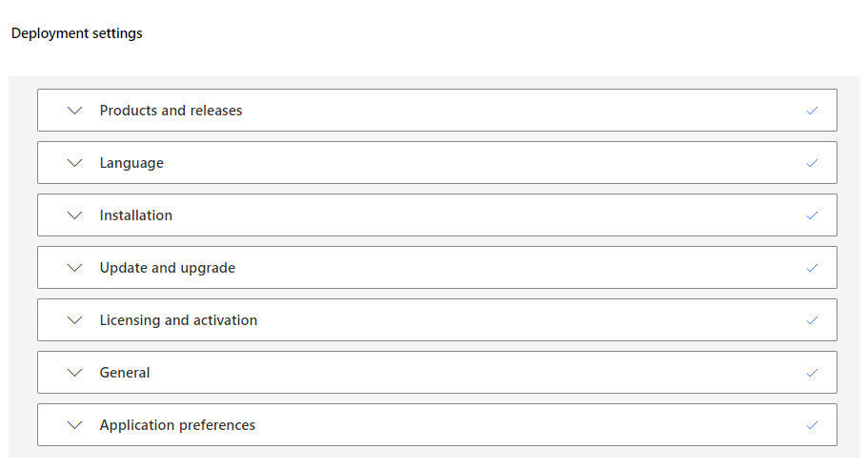Expand Application preferences chevron
Viewport: 868px width, 470px height.
[76, 425]
